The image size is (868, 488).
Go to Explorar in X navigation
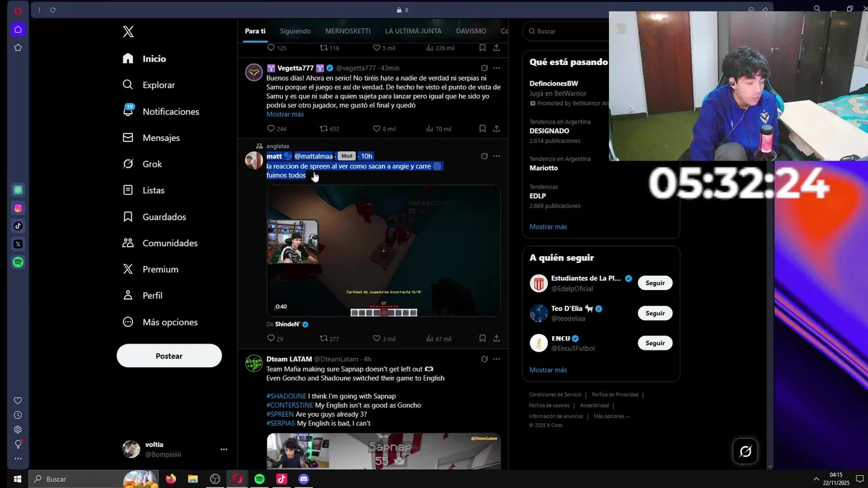(149, 85)
